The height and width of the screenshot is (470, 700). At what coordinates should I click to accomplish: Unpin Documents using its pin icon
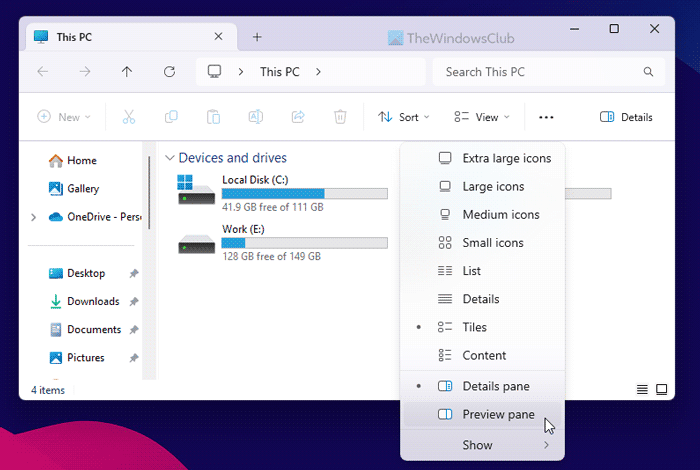(x=133, y=330)
